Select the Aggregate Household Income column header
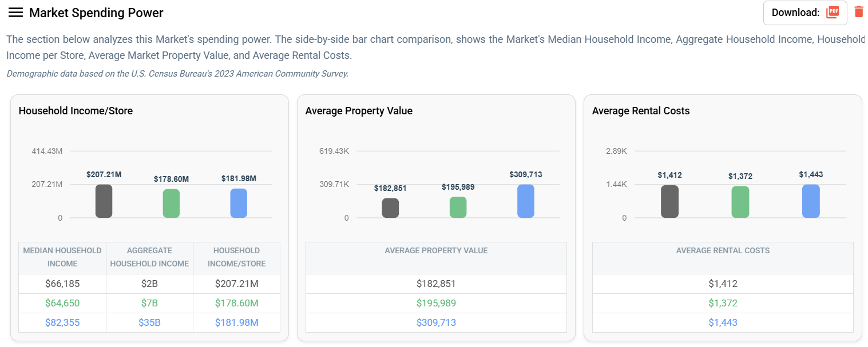 point(149,257)
